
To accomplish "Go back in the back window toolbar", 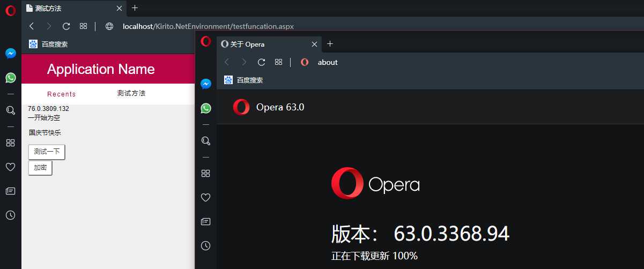I will (x=32, y=26).
